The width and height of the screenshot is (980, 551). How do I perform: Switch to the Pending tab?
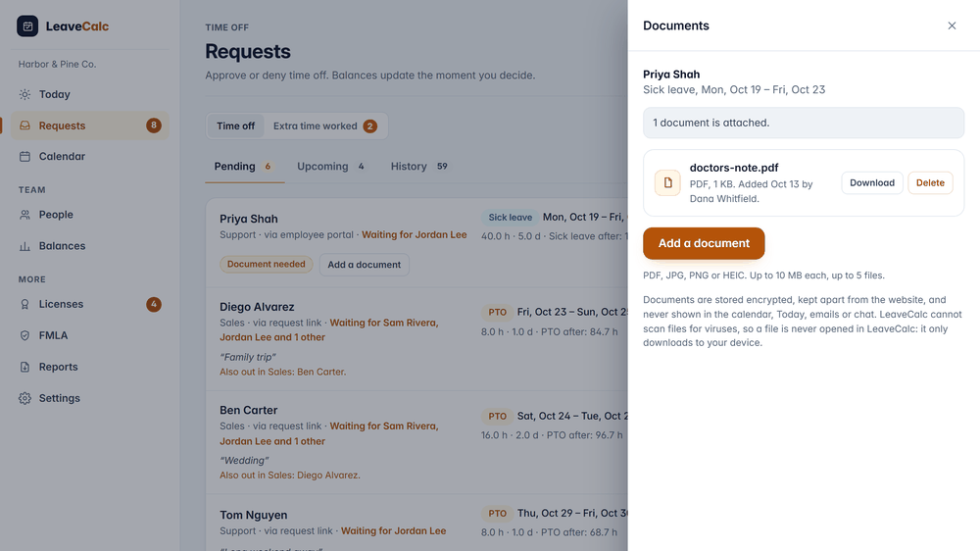244,167
